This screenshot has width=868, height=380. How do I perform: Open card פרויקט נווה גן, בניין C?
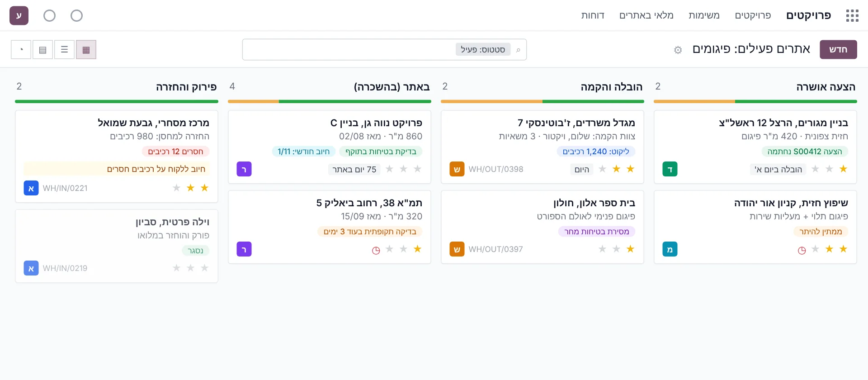click(329, 147)
